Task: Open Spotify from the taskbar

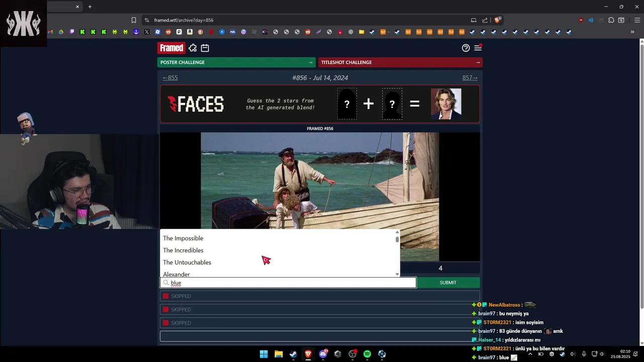Action: click(x=367, y=354)
